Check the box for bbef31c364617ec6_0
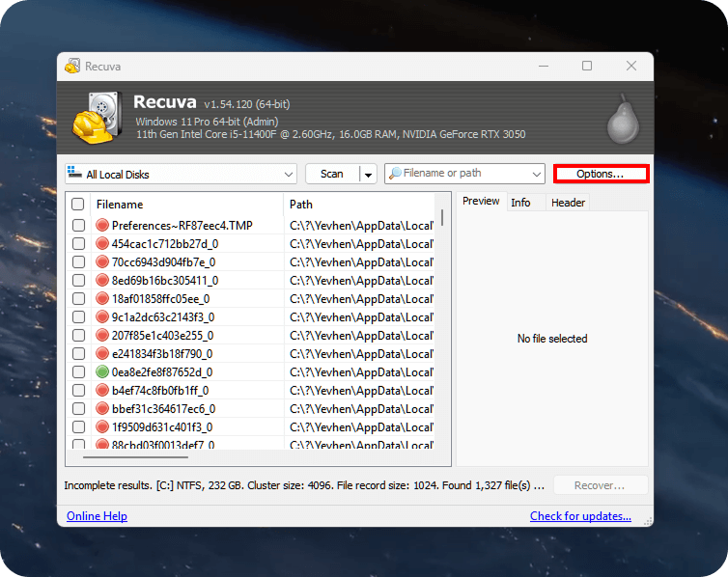The height and width of the screenshot is (577, 728). pos(79,409)
